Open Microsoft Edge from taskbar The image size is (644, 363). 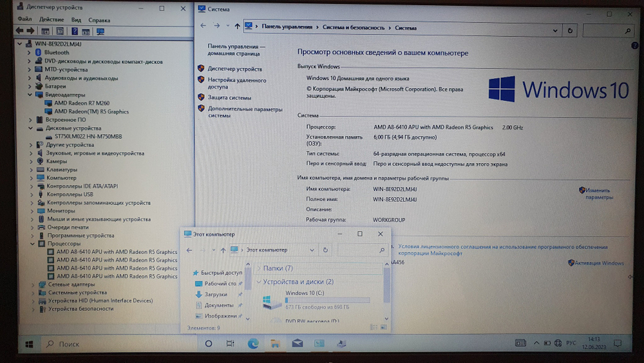click(x=253, y=344)
